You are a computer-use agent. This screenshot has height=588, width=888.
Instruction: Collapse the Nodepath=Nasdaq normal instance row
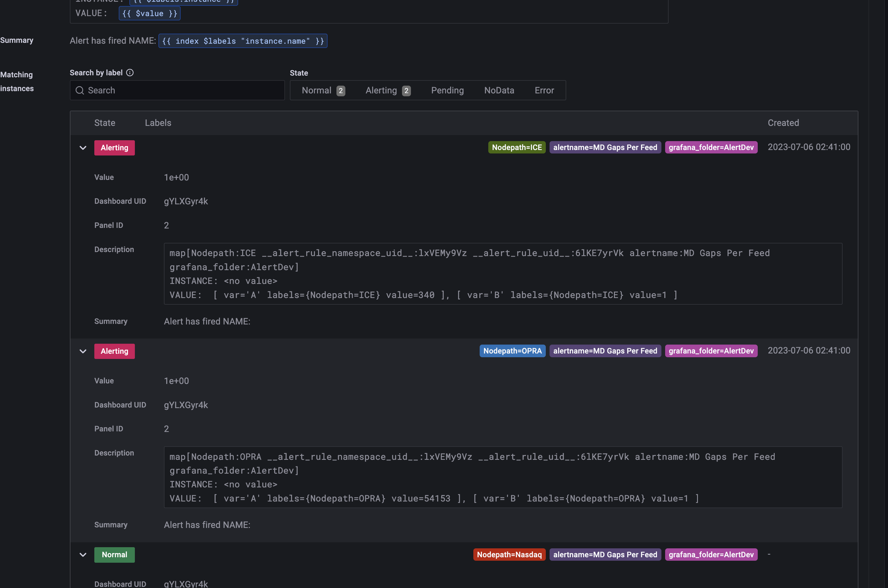[83, 555]
